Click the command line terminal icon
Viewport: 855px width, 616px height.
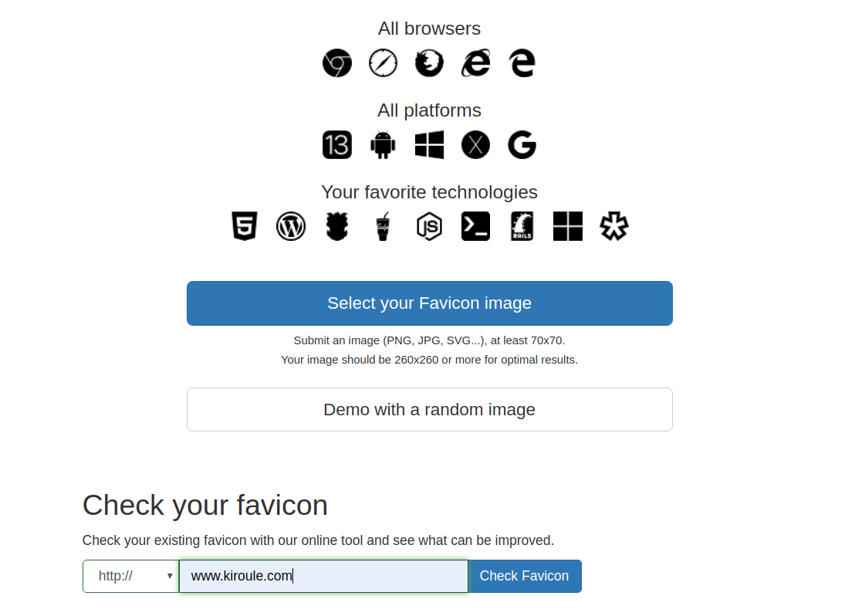[x=475, y=226]
